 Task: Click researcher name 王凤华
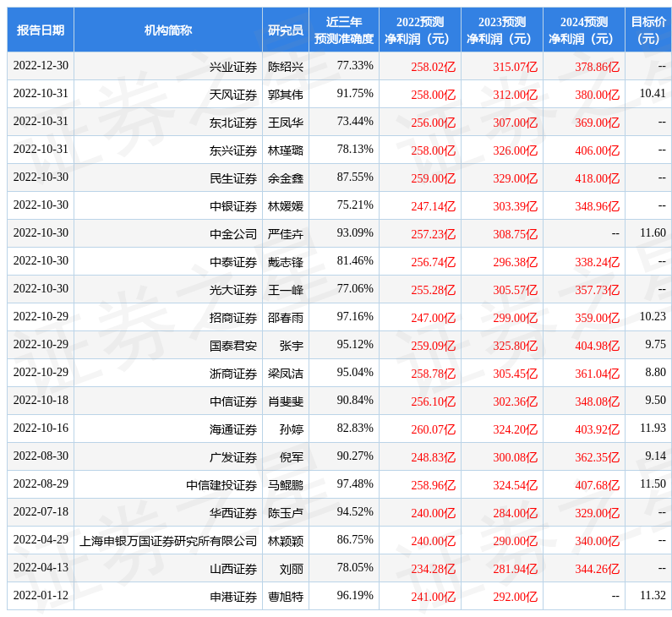286,123
